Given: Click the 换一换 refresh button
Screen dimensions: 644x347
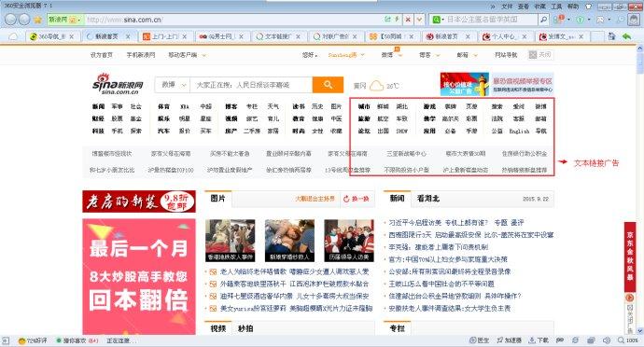Looking at the screenshot, I should click(357, 199).
